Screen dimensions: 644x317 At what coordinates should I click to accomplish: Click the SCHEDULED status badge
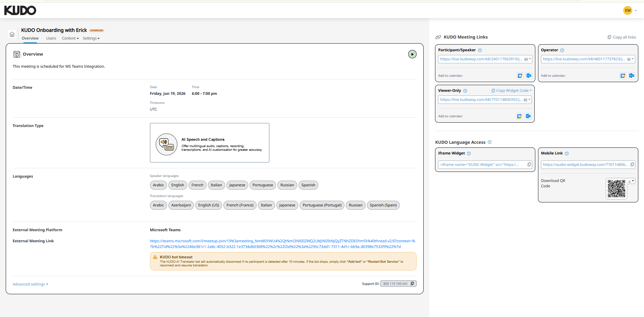coord(97,30)
